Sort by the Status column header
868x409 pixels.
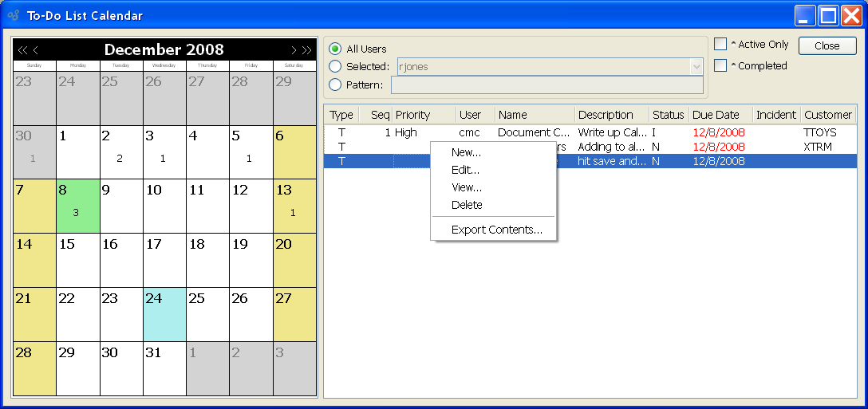click(669, 115)
